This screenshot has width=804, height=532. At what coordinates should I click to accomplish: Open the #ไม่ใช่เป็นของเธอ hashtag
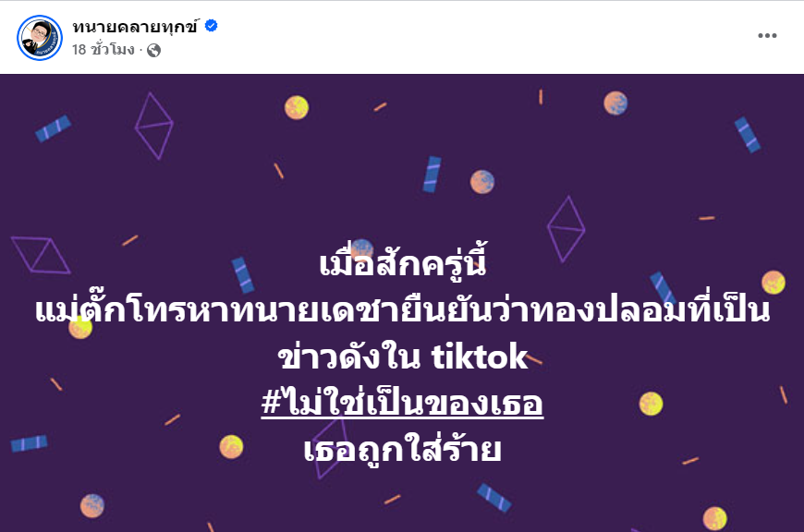402,403
